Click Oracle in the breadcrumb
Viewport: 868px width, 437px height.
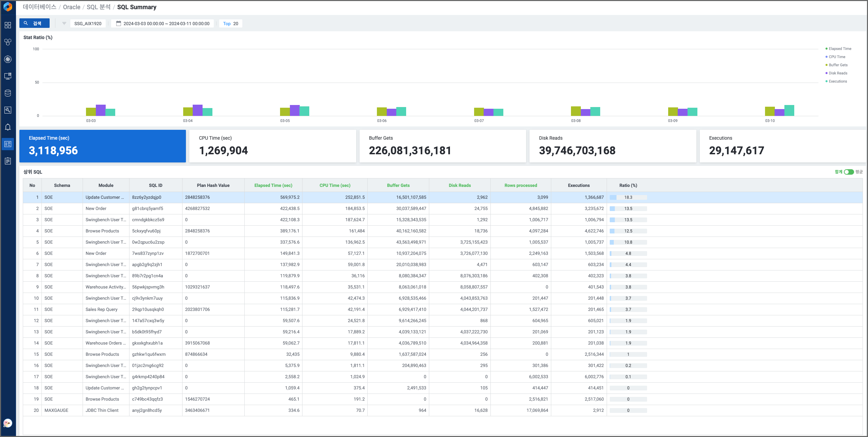(x=71, y=7)
